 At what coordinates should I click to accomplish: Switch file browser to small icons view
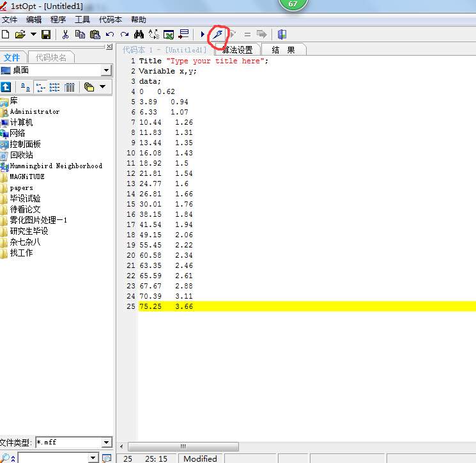coord(40,88)
